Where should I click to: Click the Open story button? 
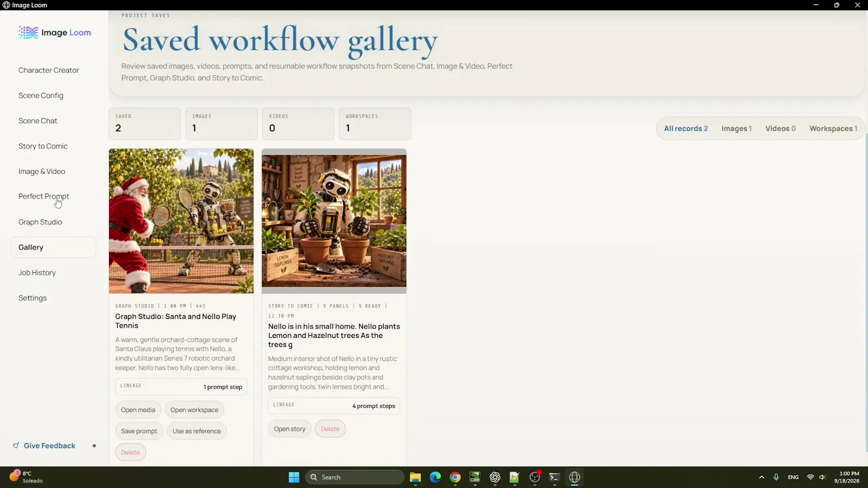pyautogui.click(x=290, y=429)
